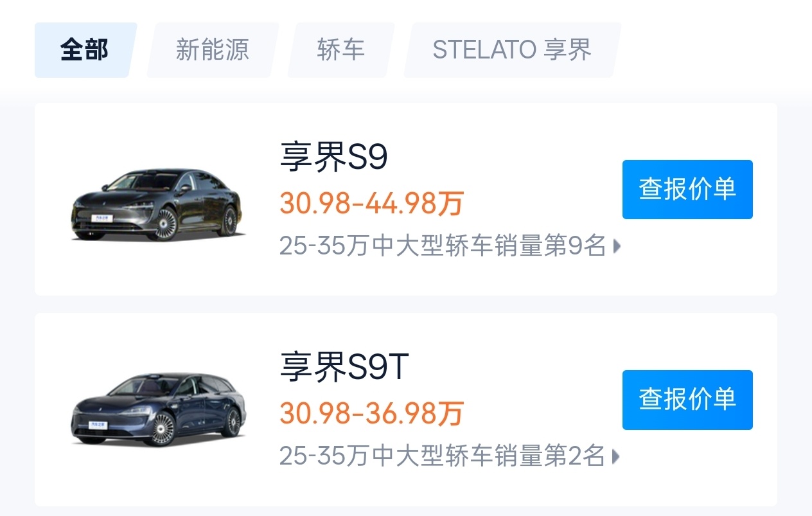Switch to the 新能源 tab
Image resolution: width=812 pixels, height=516 pixels.
pyautogui.click(x=212, y=50)
